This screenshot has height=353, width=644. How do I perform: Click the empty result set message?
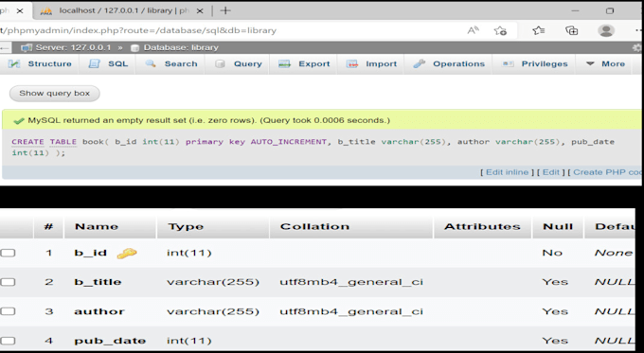(x=209, y=120)
